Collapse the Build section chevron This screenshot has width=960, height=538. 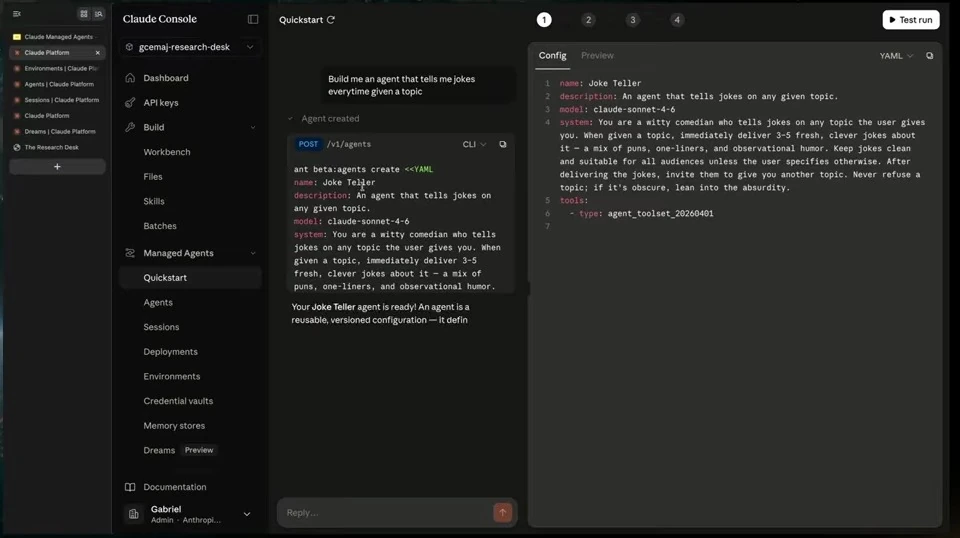253,127
